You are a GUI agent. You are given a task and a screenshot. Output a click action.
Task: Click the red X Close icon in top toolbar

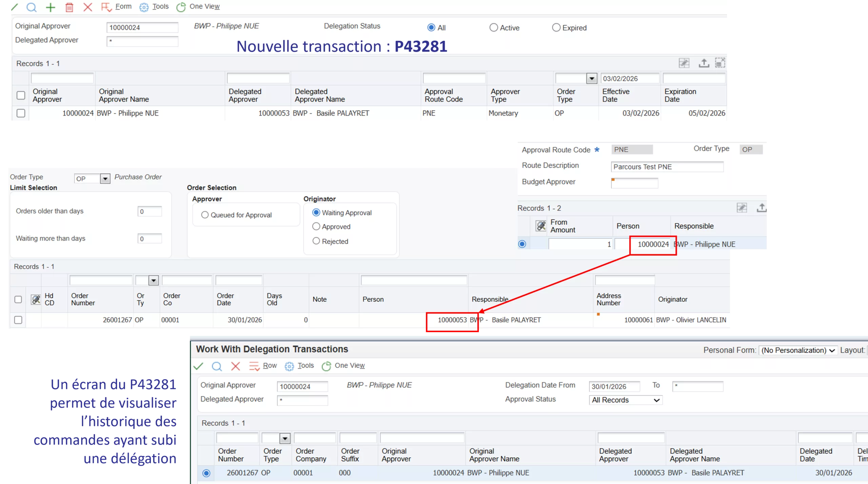(88, 7)
